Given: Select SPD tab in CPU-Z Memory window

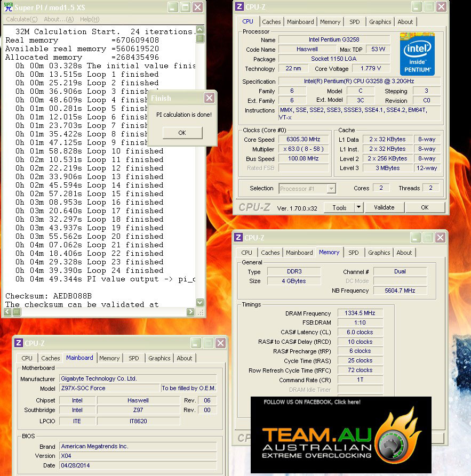Looking at the screenshot, I should click(x=353, y=253).
